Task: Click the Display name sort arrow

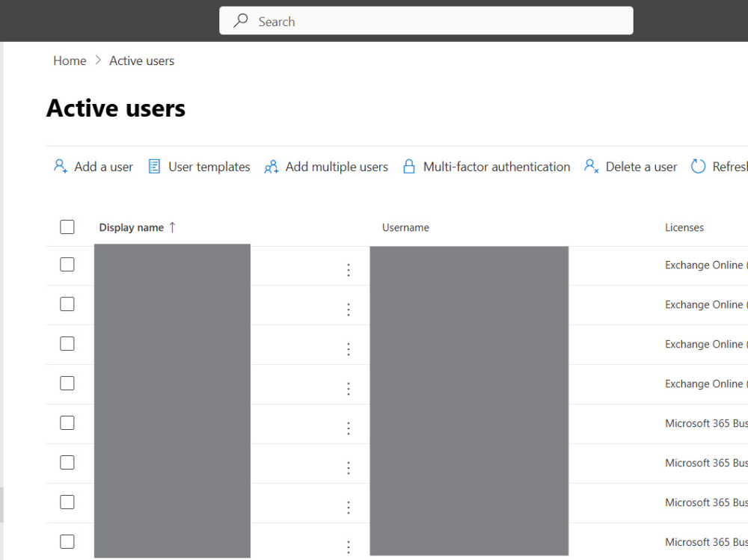Action: pos(172,227)
